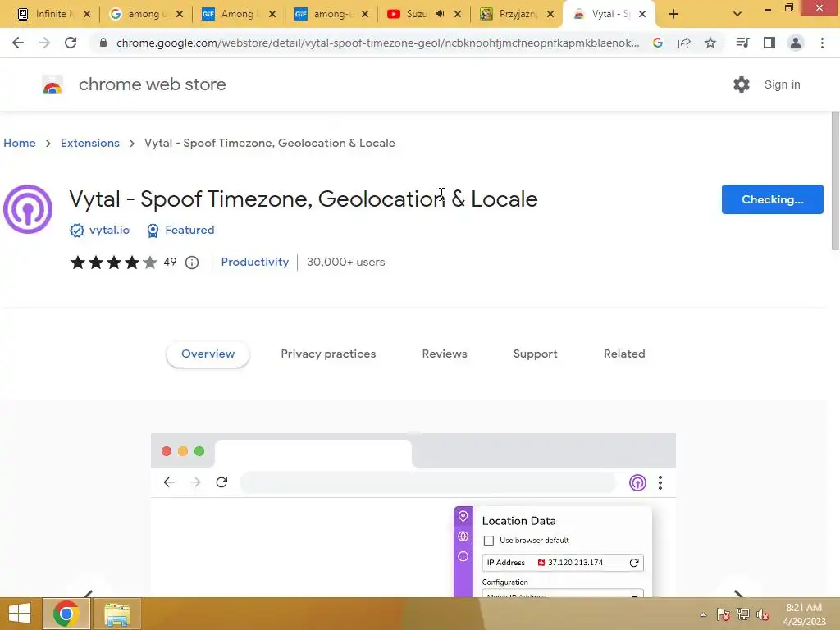This screenshot has width=840, height=630.
Task: Click the taskbar clock showing 8:21 AM
Action: click(x=804, y=614)
